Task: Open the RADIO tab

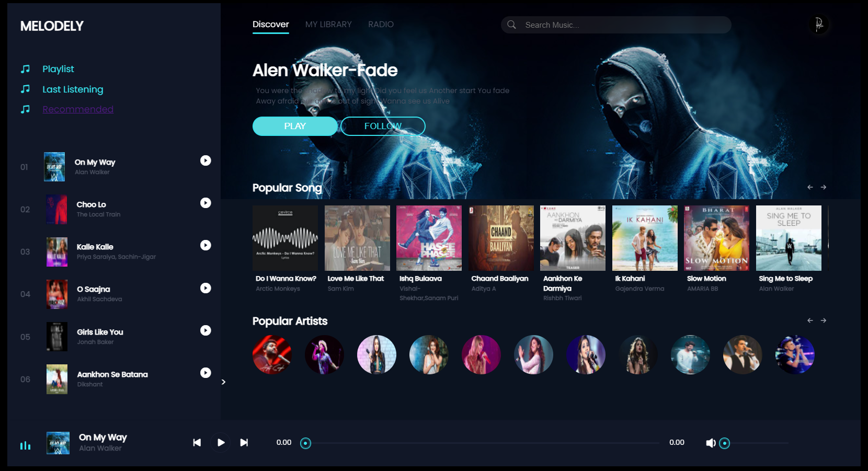Action: tap(381, 24)
